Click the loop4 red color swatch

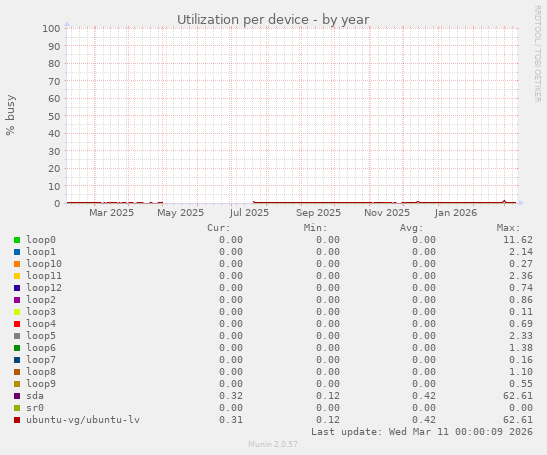pyautogui.click(x=17, y=324)
